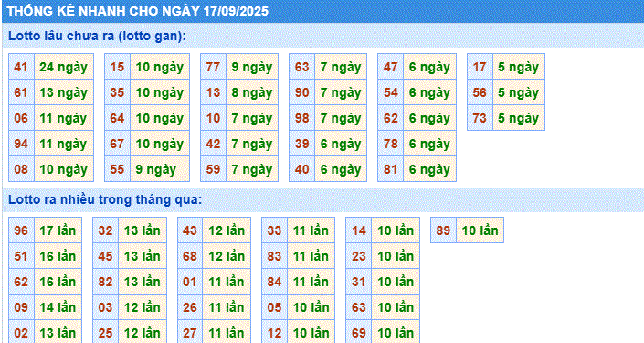Select number 32 in the frequent table
Viewport: 644px width, 343px height.
click(106, 230)
